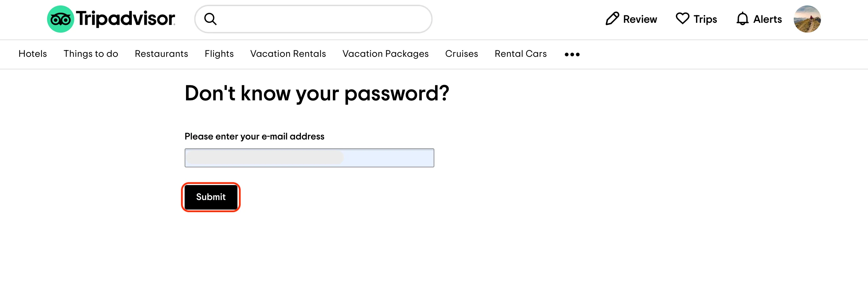Click the search magnifier icon
The height and width of the screenshot is (281, 868).
[210, 19]
